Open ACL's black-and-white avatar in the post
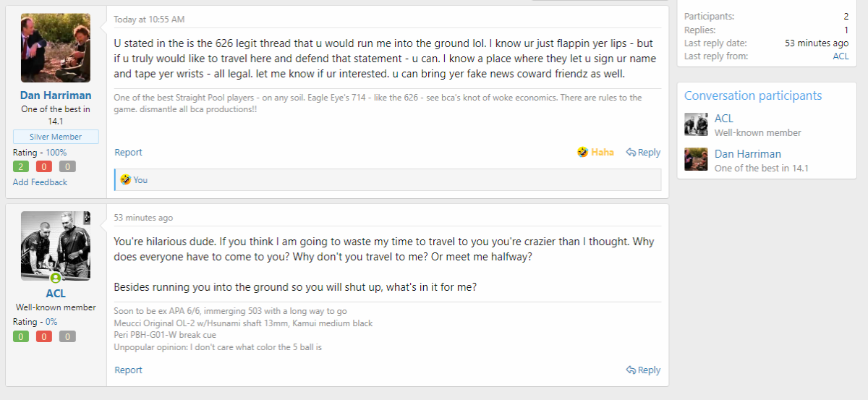The height and width of the screenshot is (400, 868). click(x=56, y=246)
